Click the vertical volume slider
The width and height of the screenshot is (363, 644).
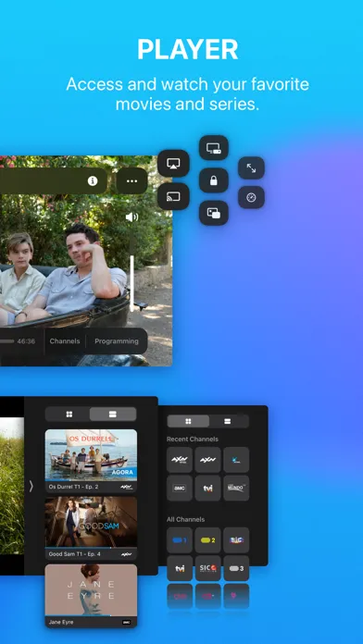(131, 283)
